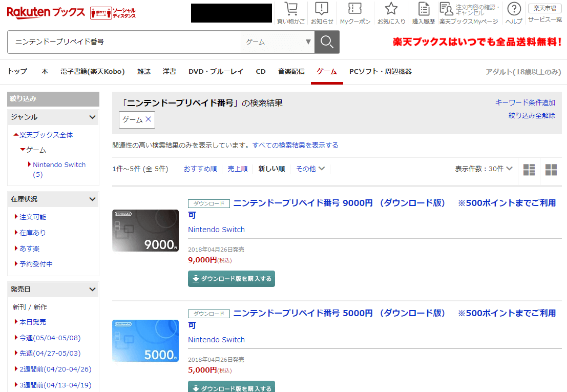The width and height of the screenshot is (567, 392).
Task: Filter by 在庫あり stock status
Action: [33, 233]
